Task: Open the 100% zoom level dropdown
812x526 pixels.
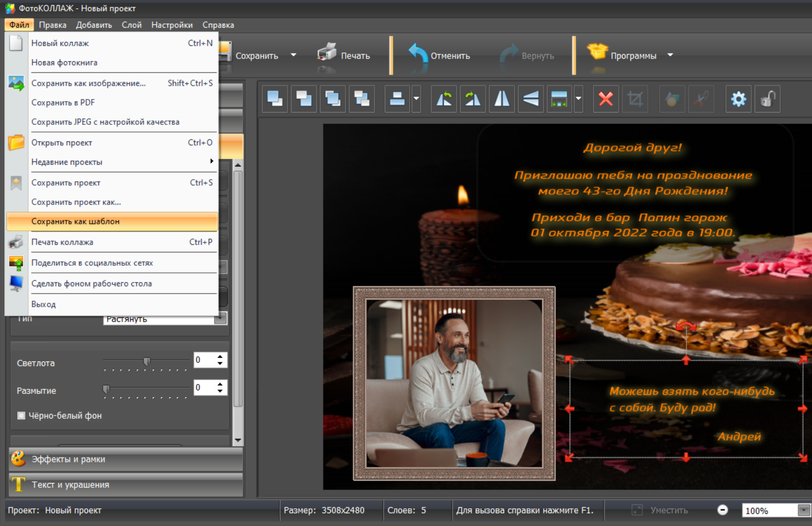Action: 803,511
